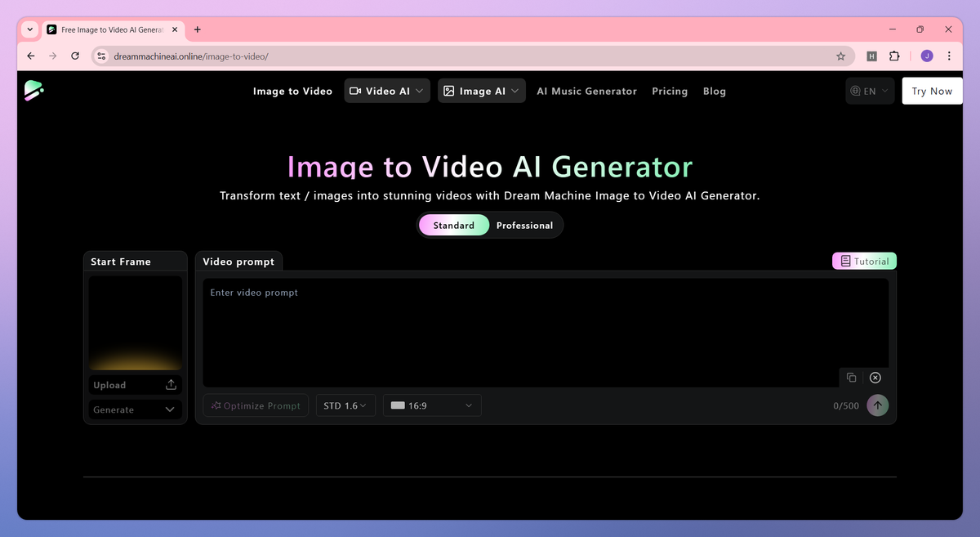
Task: Click the upload arrow icon in Start Frame
Action: [x=171, y=385]
